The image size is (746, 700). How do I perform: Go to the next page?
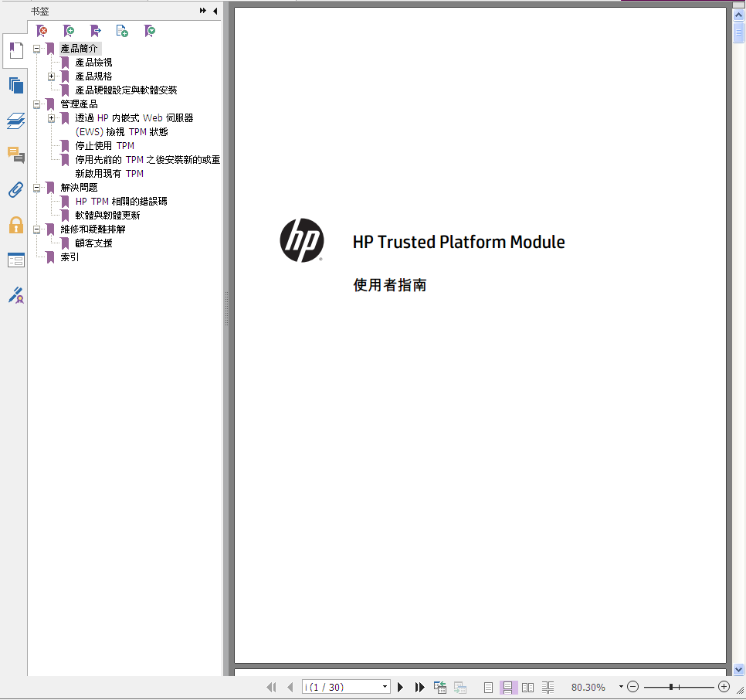[401, 687]
